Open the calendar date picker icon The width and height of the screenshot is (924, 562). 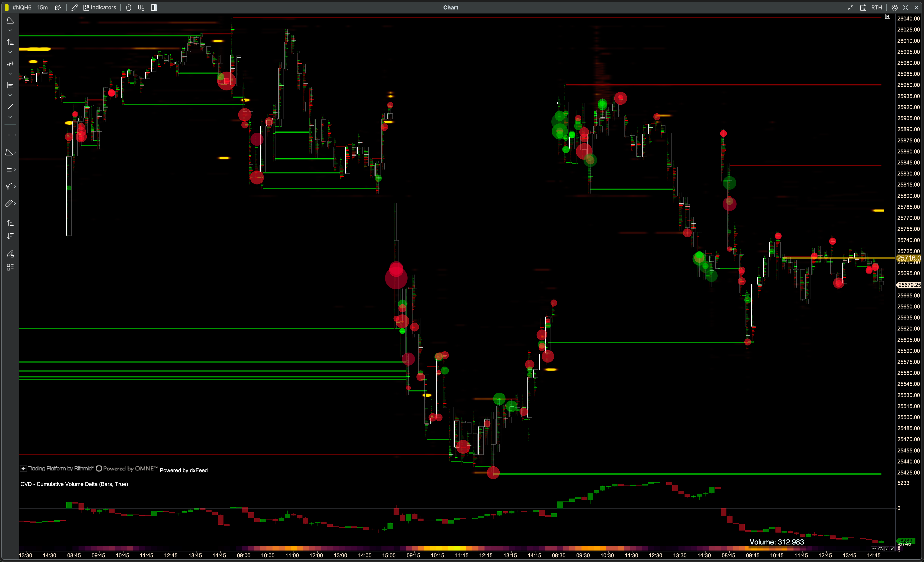863,7
